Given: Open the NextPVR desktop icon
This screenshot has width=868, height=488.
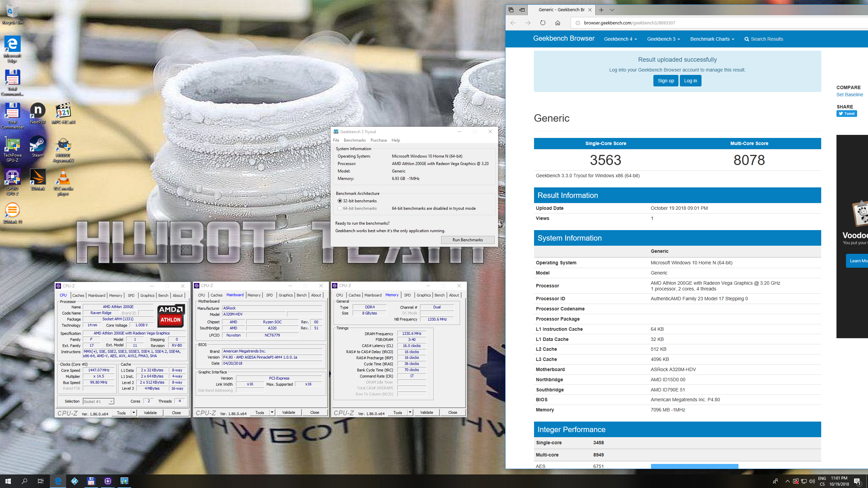Looking at the screenshot, I should click(38, 114).
